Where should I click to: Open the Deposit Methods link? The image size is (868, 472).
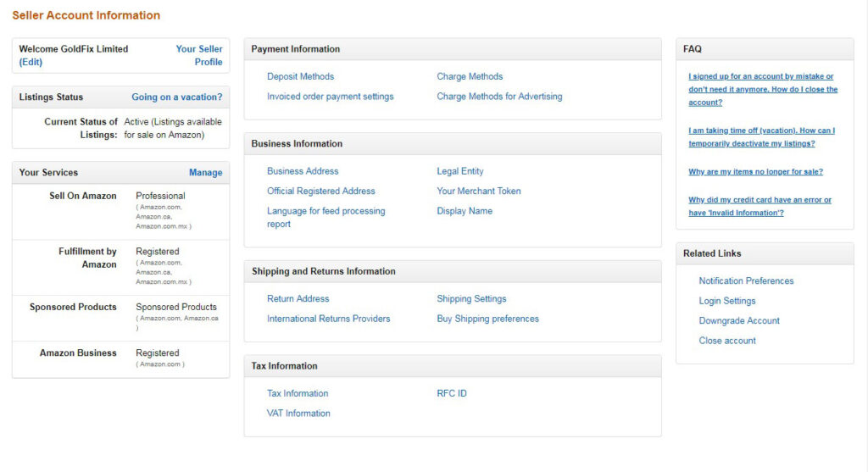[300, 76]
